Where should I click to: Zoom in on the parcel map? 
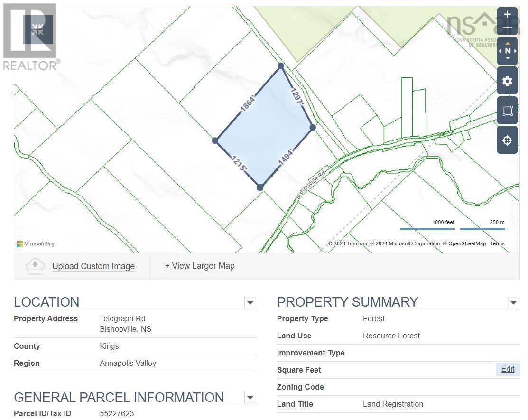tap(507, 14)
